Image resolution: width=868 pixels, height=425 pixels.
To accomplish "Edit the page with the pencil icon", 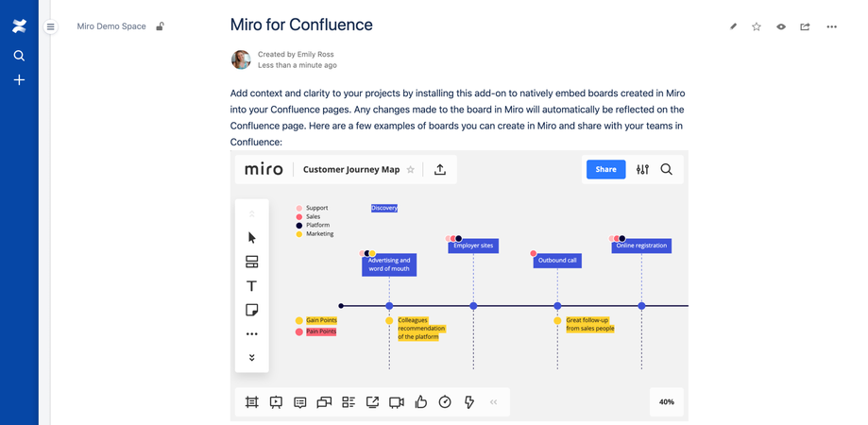I will (734, 26).
